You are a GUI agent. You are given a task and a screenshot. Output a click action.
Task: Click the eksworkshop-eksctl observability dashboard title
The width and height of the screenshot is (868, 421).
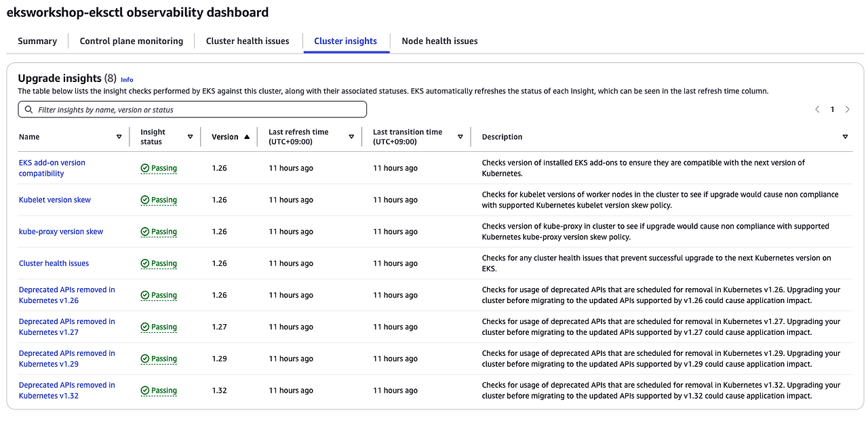138,12
